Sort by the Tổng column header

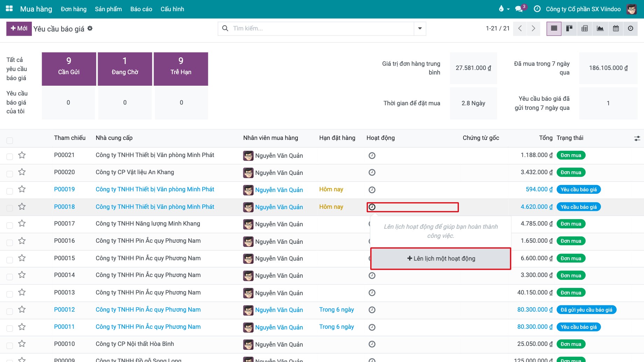pos(546,138)
